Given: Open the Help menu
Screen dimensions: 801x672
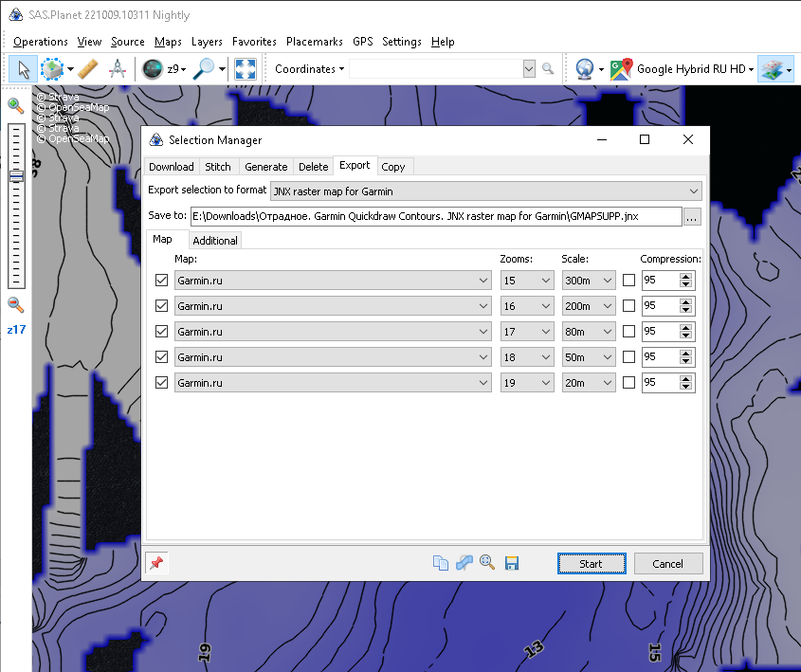Looking at the screenshot, I should (443, 42).
